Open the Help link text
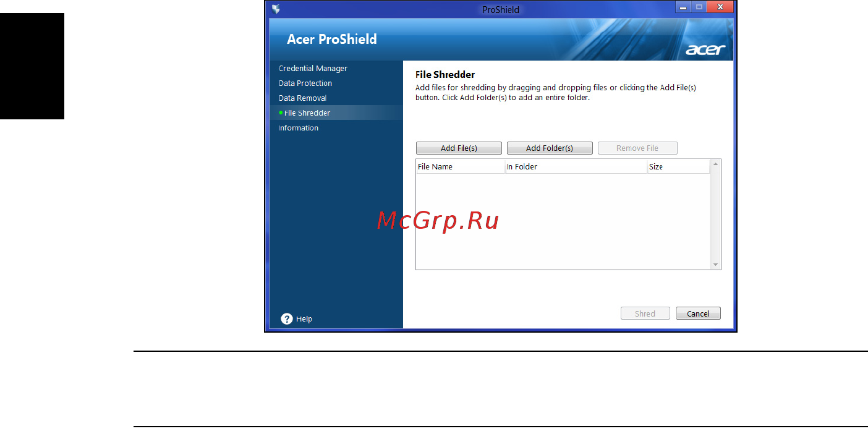Screen dimensions: 868x439 tap(304, 319)
